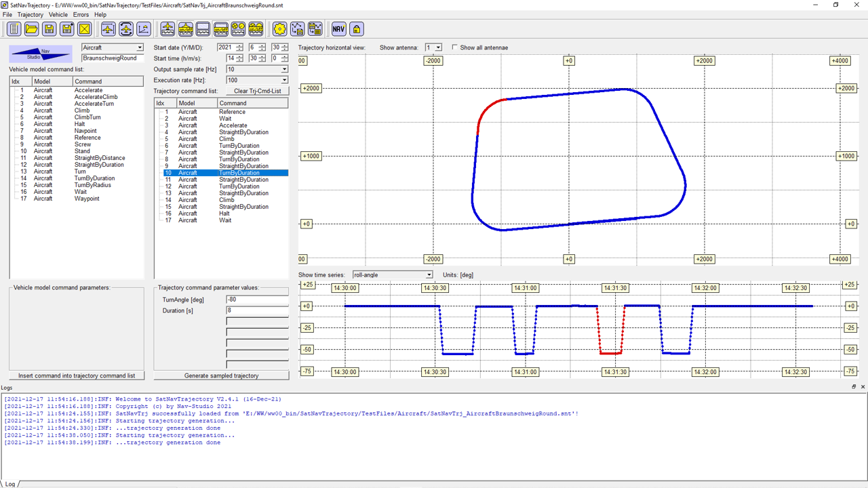Open the Trajectory menu

coord(30,14)
